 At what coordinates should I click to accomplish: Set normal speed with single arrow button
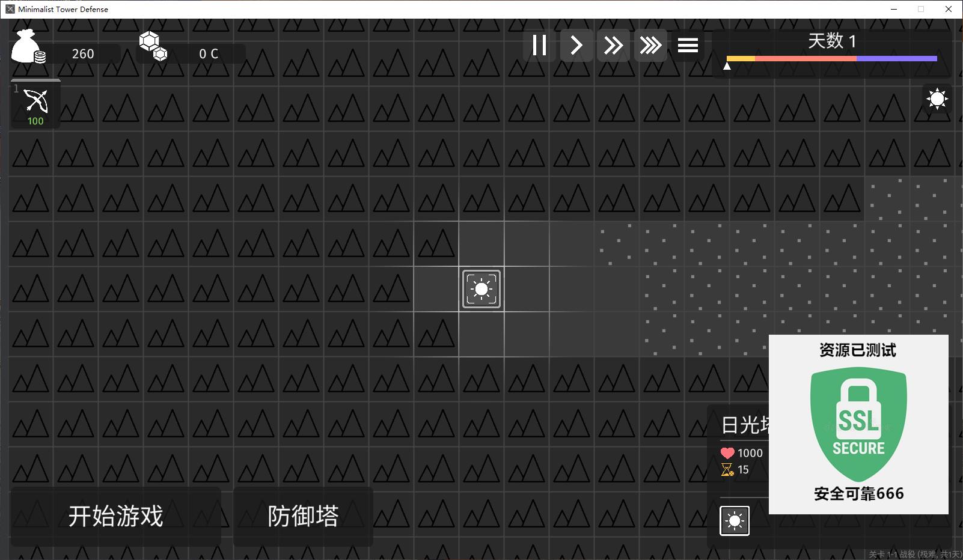coord(576,45)
